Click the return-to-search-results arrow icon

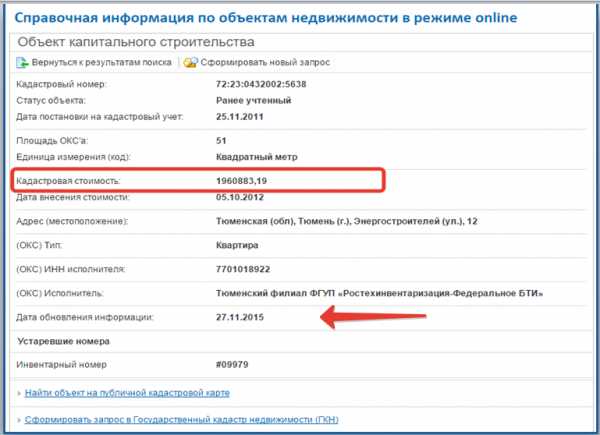tap(23, 62)
